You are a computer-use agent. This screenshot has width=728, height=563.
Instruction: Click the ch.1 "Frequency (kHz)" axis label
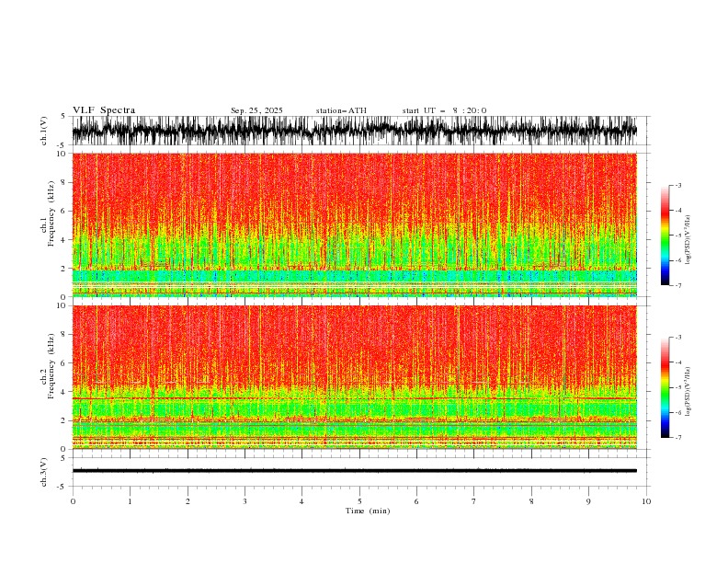click(51, 213)
